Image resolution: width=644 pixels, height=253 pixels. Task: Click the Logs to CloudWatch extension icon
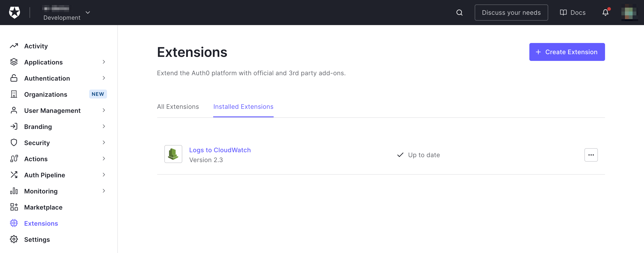tap(173, 154)
